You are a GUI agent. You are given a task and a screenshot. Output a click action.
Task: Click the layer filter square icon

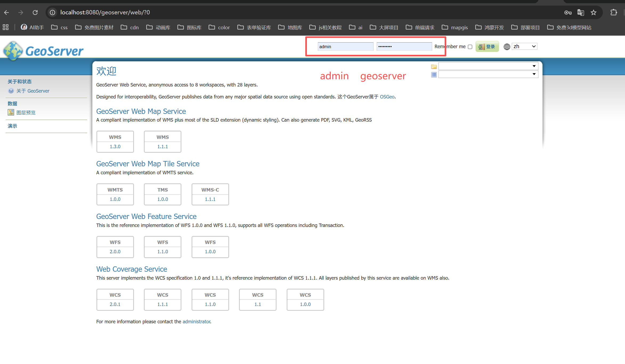click(x=434, y=75)
